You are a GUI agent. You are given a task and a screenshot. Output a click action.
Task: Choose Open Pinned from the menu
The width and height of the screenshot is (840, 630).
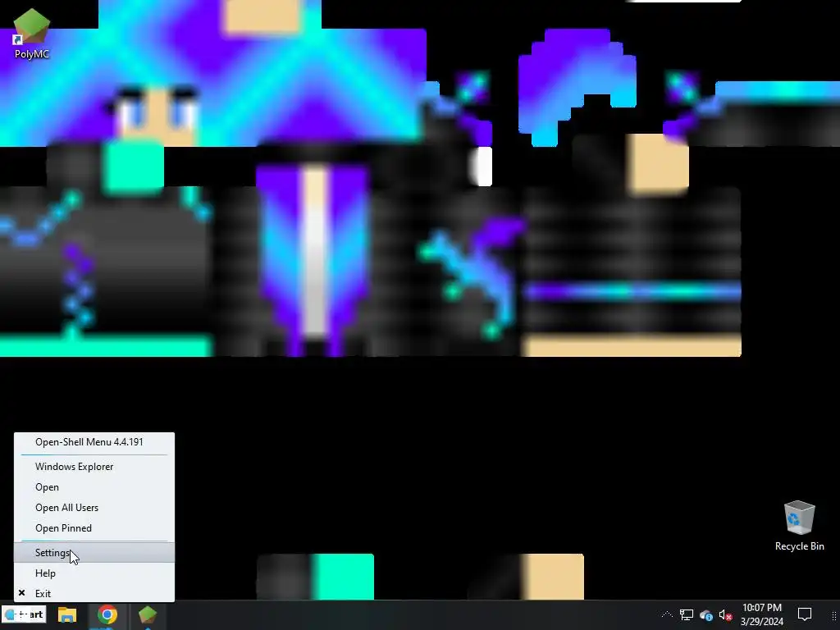tap(94, 528)
